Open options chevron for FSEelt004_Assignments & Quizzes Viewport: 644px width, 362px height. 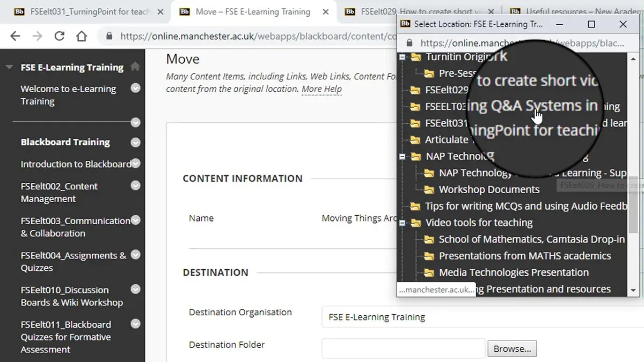pyautogui.click(x=136, y=255)
